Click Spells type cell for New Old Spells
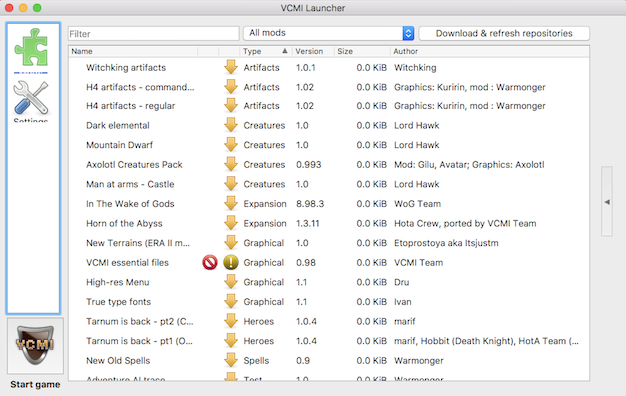The image size is (626, 396). click(x=256, y=360)
